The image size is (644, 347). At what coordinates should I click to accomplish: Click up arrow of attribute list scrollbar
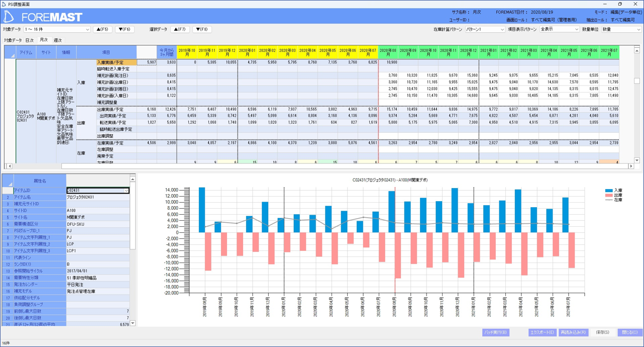(133, 179)
